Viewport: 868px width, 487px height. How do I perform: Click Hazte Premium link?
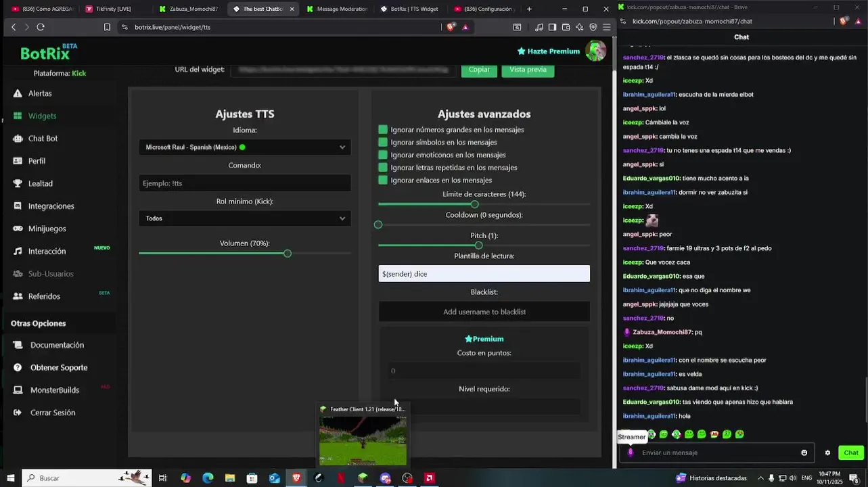click(548, 51)
